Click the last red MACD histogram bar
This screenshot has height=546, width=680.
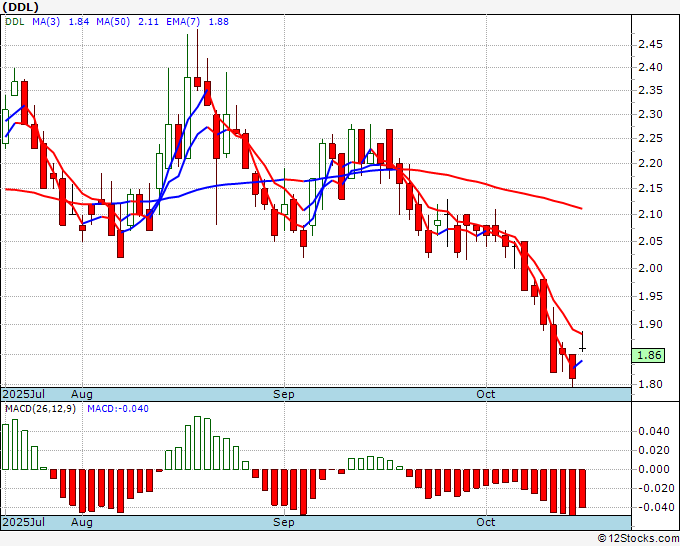[x=582, y=488]
